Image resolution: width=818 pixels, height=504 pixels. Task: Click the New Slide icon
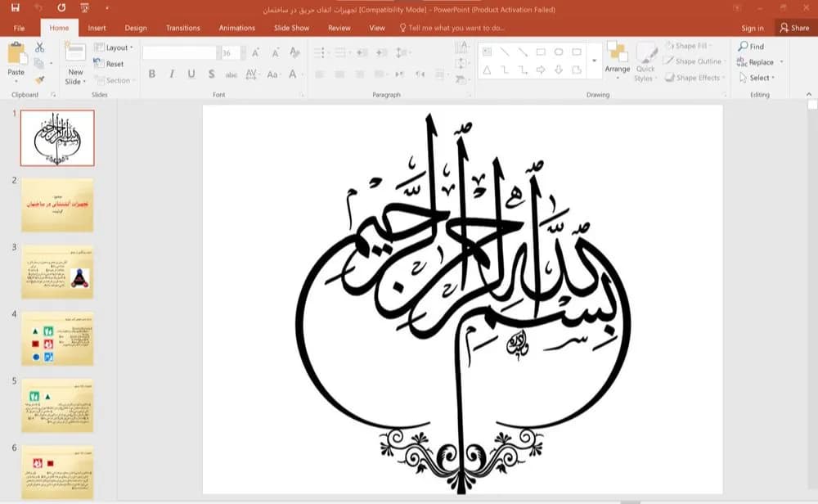[x=75, y=52]
